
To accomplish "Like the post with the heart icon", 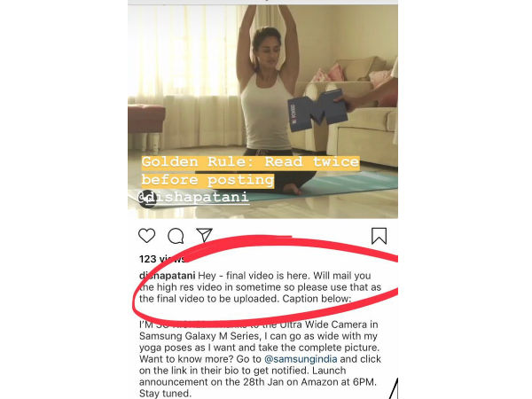I will [x=146, y=236].
